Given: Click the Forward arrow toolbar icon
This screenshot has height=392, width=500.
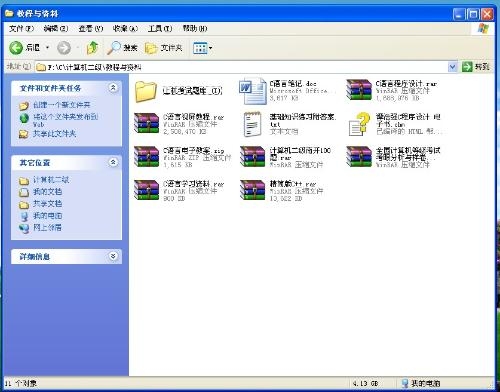Looking at the screenshot, I should [x=64, y=48].
